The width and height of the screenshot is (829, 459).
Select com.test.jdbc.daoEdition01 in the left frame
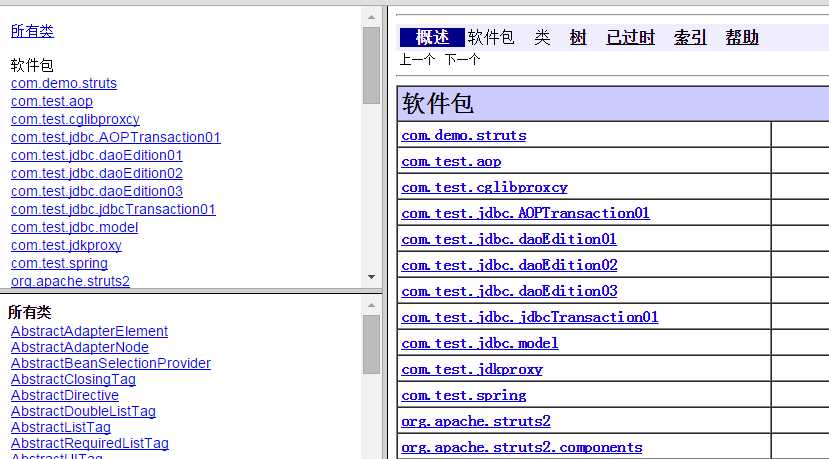point(97,155)
